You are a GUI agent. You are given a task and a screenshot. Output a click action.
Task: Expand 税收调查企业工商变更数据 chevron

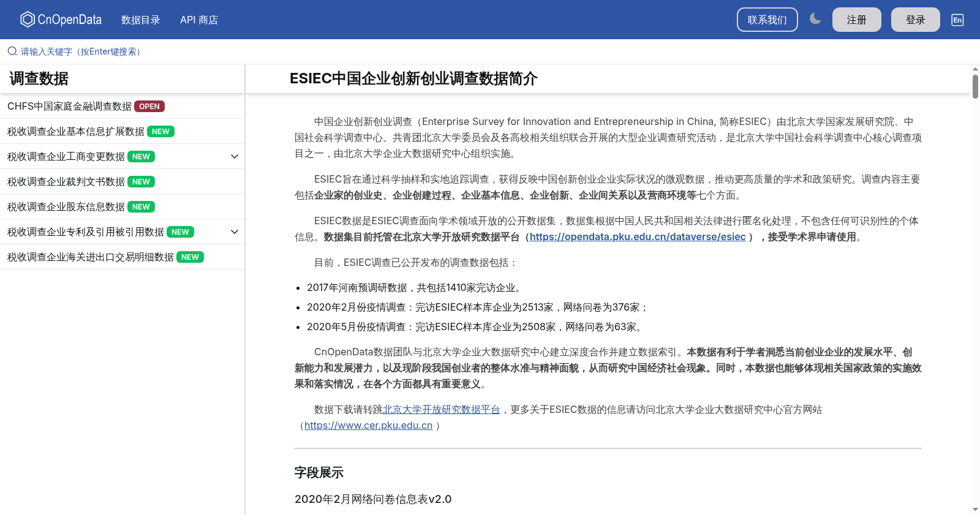click(234, 156)
